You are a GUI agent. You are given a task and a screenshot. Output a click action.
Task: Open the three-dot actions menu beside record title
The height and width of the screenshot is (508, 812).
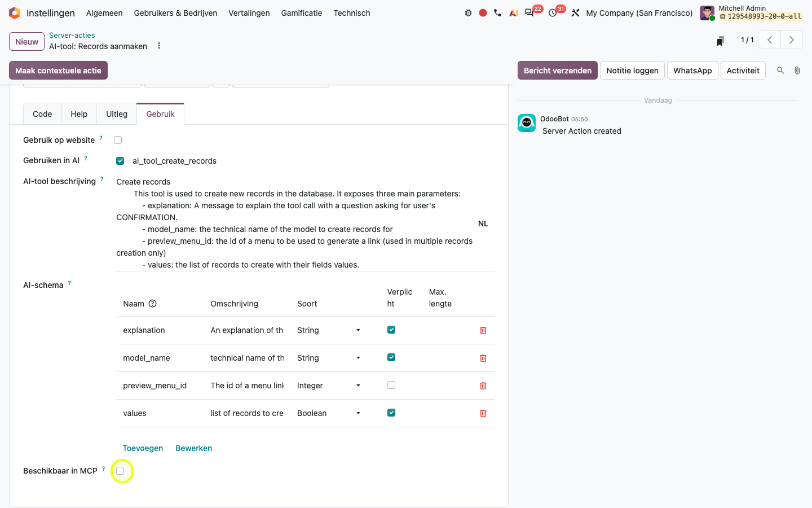coord(159,46)
